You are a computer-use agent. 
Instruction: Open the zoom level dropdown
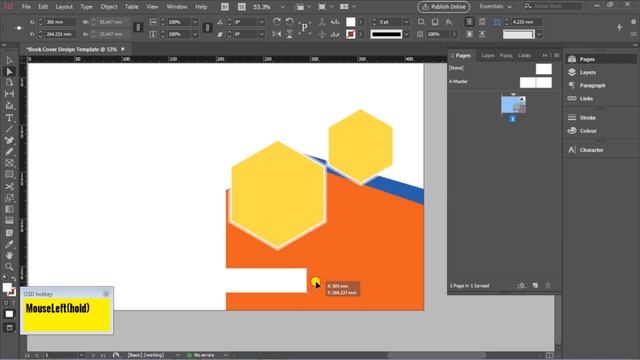[283, 7]
